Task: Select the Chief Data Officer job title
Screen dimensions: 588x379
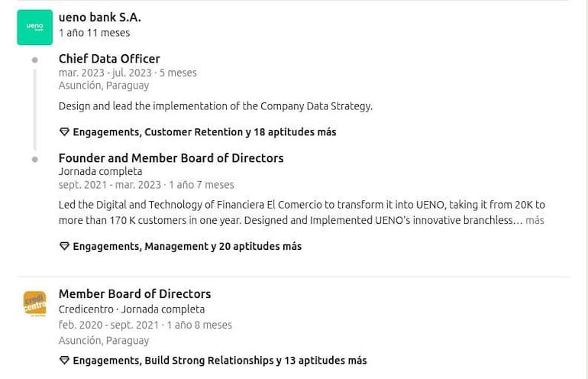Action: (109, 59)
